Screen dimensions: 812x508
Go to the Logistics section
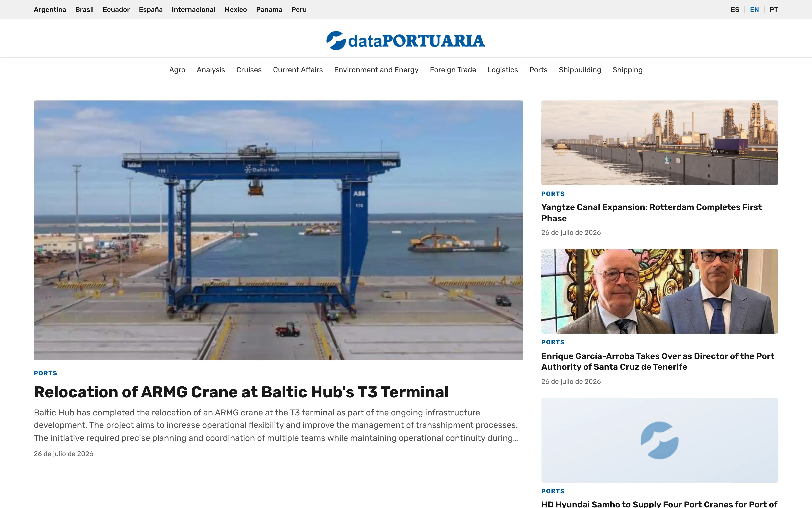pos(503,70)
